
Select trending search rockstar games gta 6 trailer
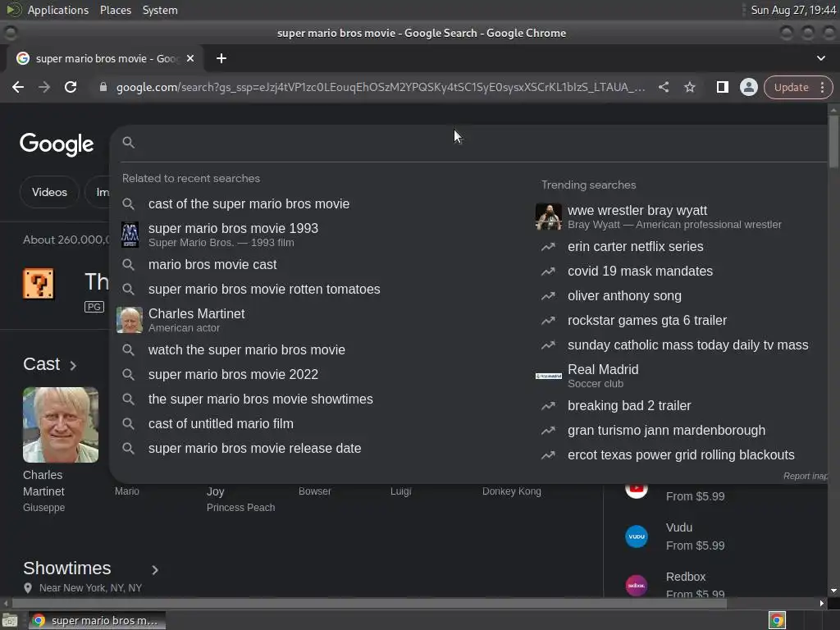647,321
